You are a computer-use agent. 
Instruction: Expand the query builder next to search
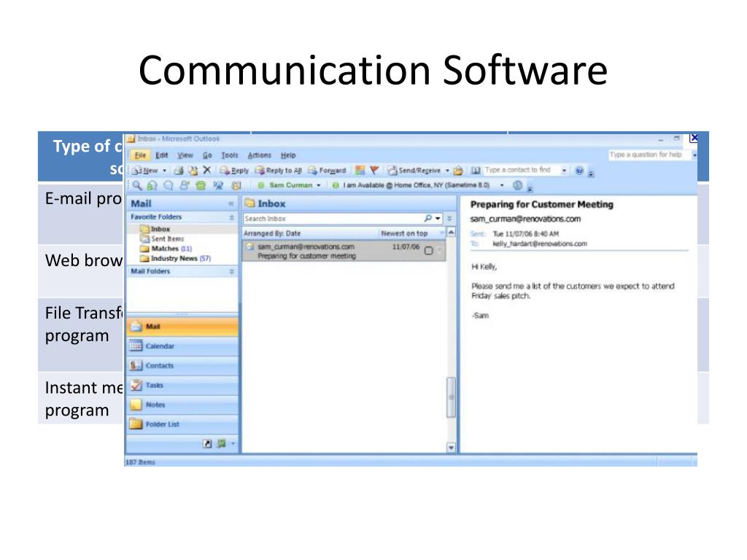click(449, 218)
